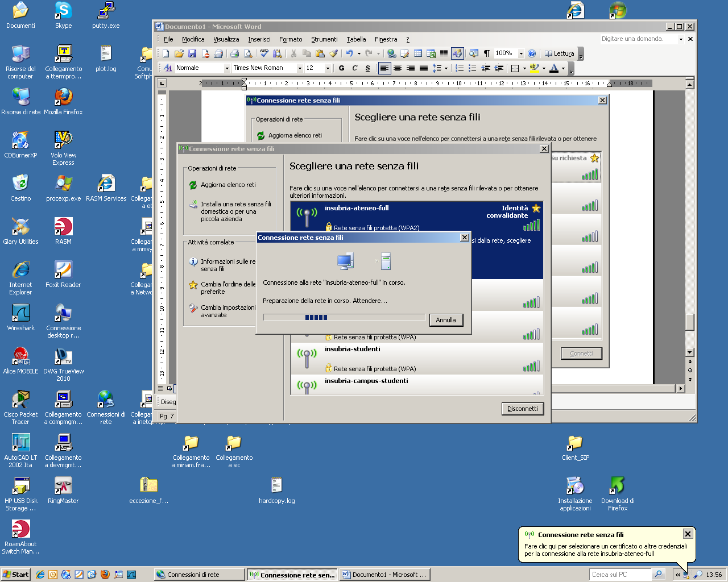Viewport: 728px width, 582px height.
Task: Click the Columns icon in Word toolbar
Action: [x=444, y=53]
